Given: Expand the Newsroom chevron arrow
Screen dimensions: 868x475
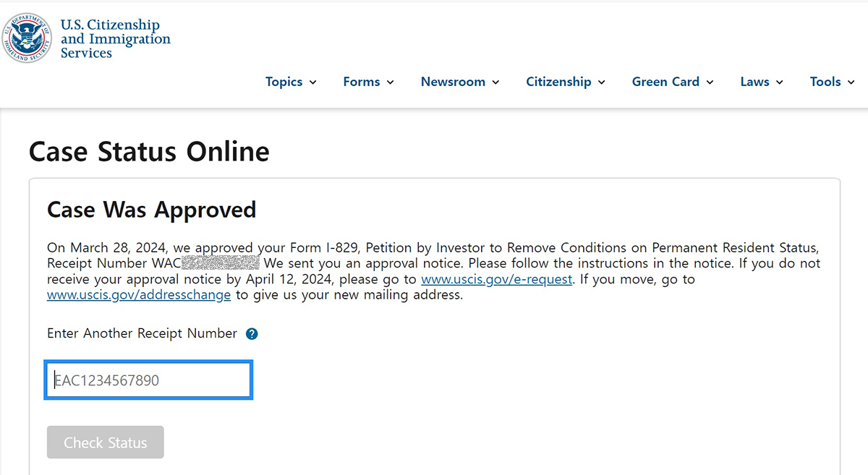Looking at the screenshot, I should click(x=496, y=82).
